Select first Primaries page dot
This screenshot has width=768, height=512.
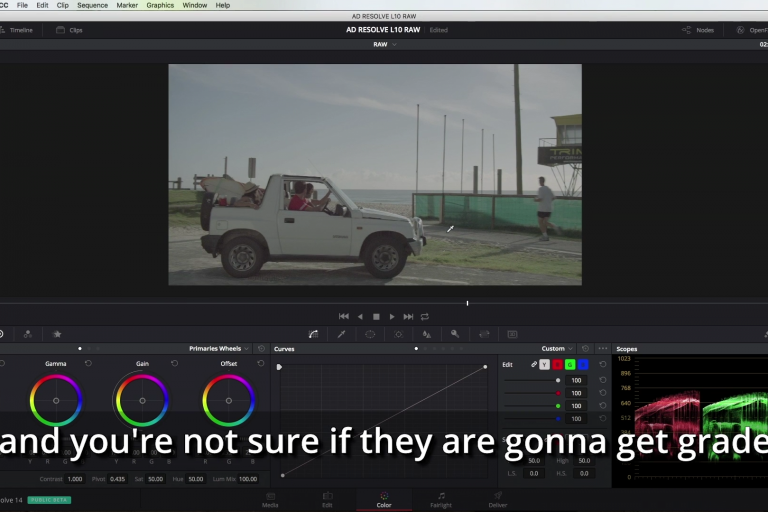[80, 349]
